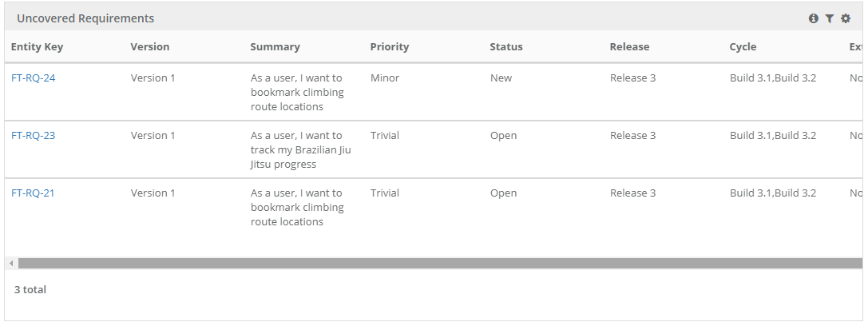The width and height of the screenshot is (868, 326).
Task: Click the horizontal scrollbar left arrow
Action: pyautogui.click(x=11, y=263)
